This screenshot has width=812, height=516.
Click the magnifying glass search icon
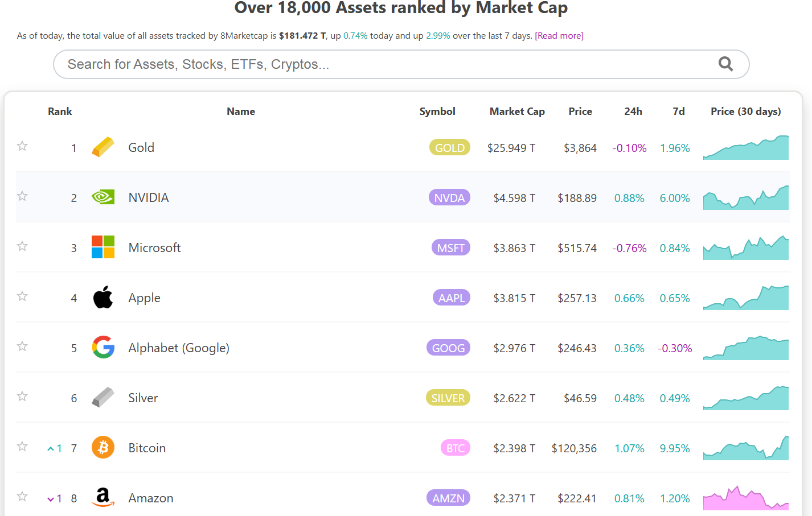[725, 64]
